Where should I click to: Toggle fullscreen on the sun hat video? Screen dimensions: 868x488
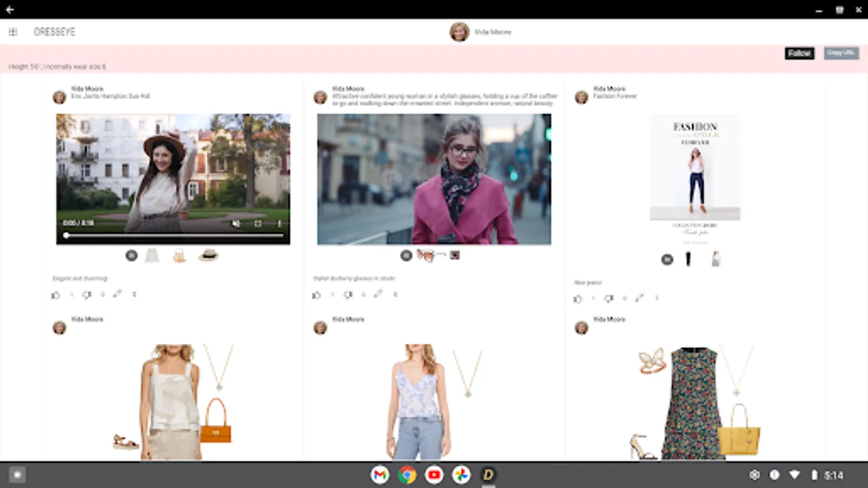[x=258, y=223]
